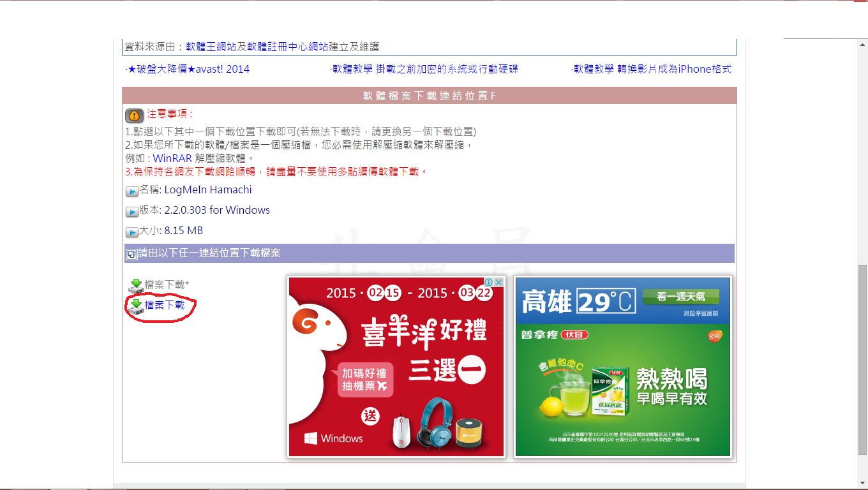Click the gsk logo on the green Panadol ad
This screenshot has height=490, width=868.
click(714, 335)
